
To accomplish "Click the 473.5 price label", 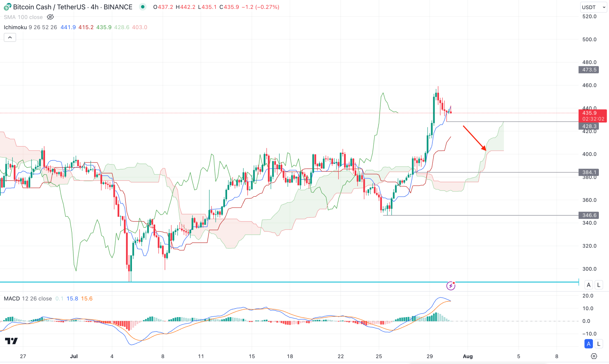I will [589, 70].
